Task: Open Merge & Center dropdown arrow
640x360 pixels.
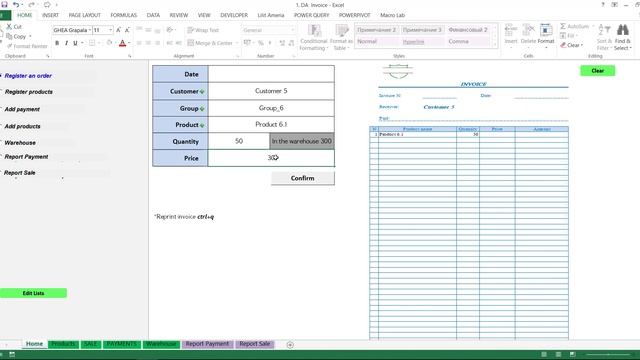Action: coord(237,43)
